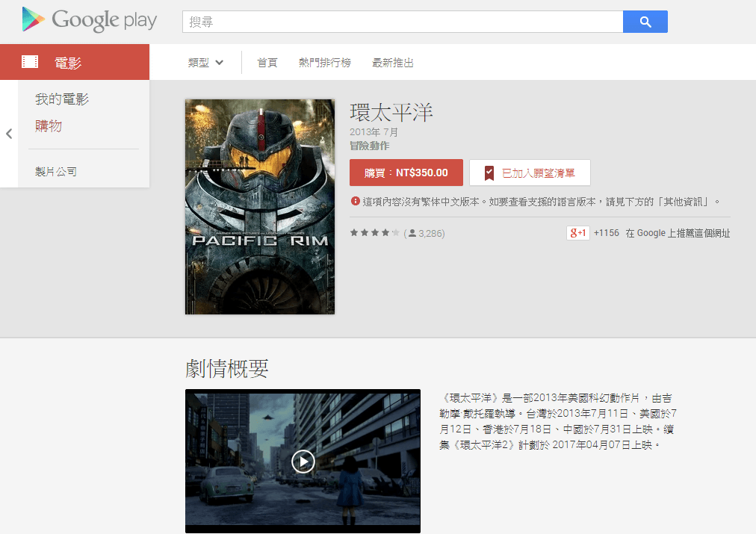The height and width of the screenshot is (534, 756).
Task: Click the 冒險動作 genre link
Action: click(x=369, y=146)
